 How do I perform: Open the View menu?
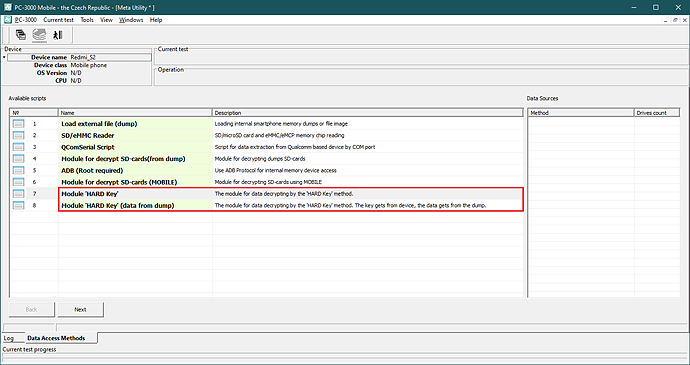point(106,20)
